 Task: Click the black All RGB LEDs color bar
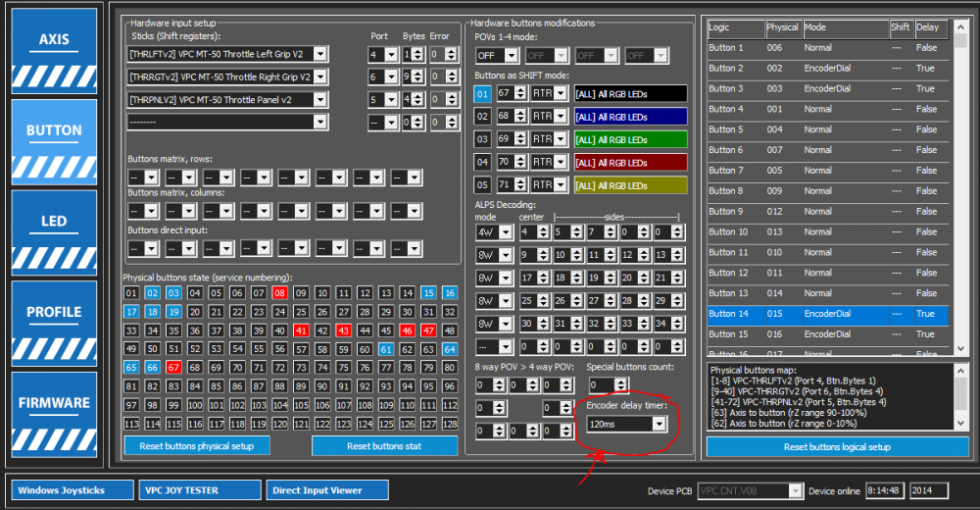click(x=630, y=94)
